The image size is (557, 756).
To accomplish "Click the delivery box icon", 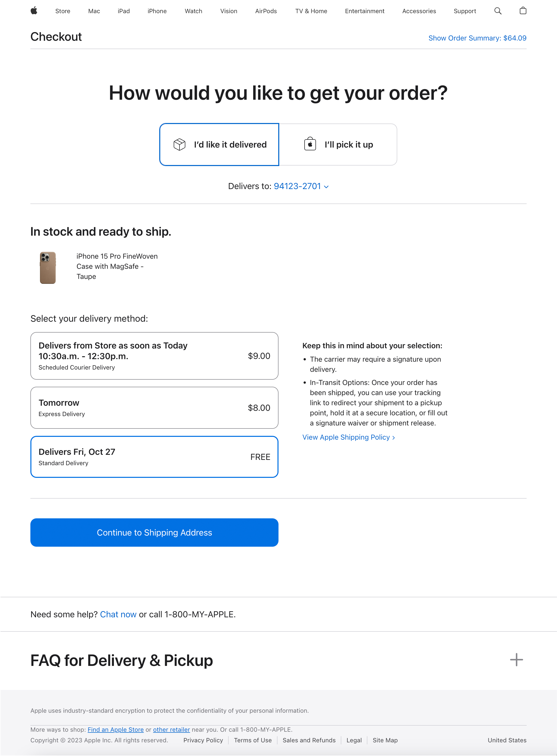I will (x=179, y=145).
